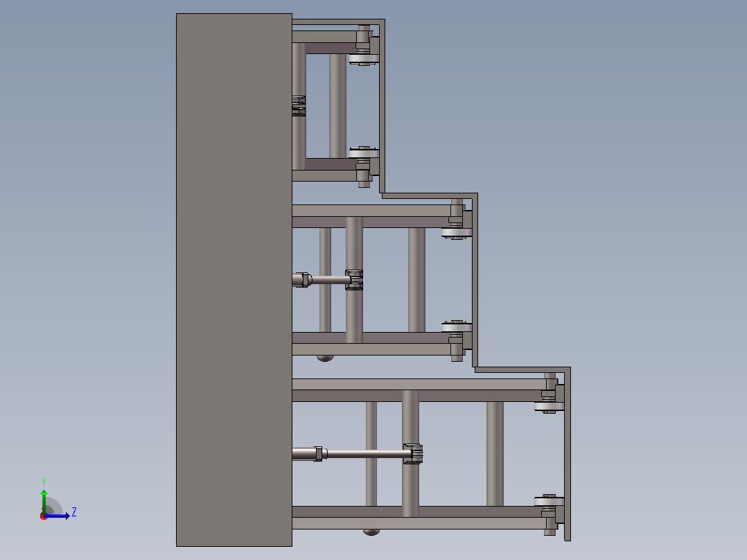Select the large gray rectangular block of the model
The width and height of the screenshot is (747, 560).
pos(234,280)
